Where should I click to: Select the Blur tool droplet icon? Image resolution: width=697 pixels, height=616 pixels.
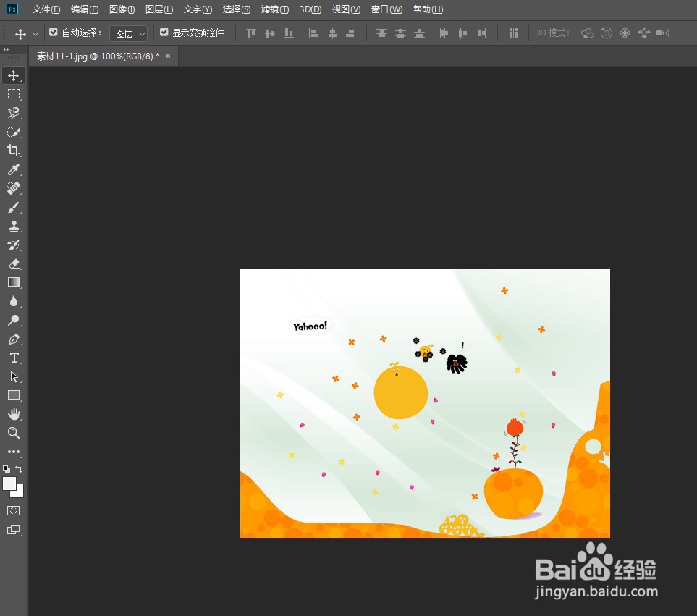coord(13,301)
